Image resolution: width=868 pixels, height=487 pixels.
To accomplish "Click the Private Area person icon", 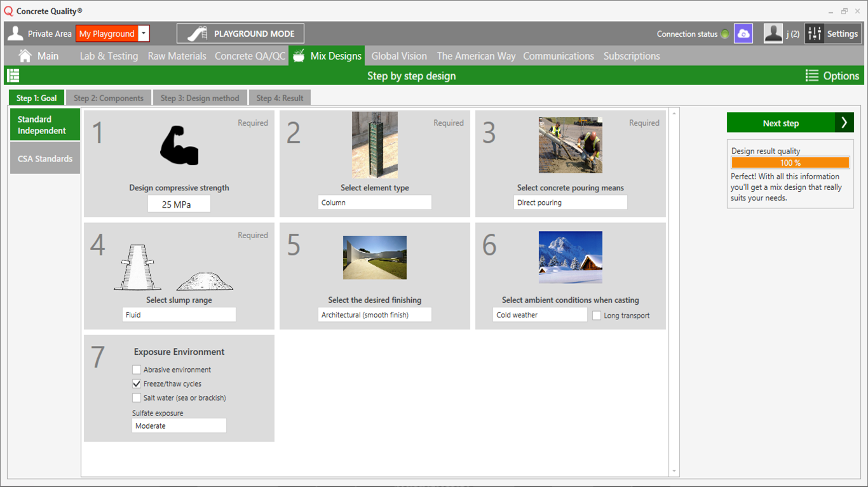I will click(x=16, y=34).
